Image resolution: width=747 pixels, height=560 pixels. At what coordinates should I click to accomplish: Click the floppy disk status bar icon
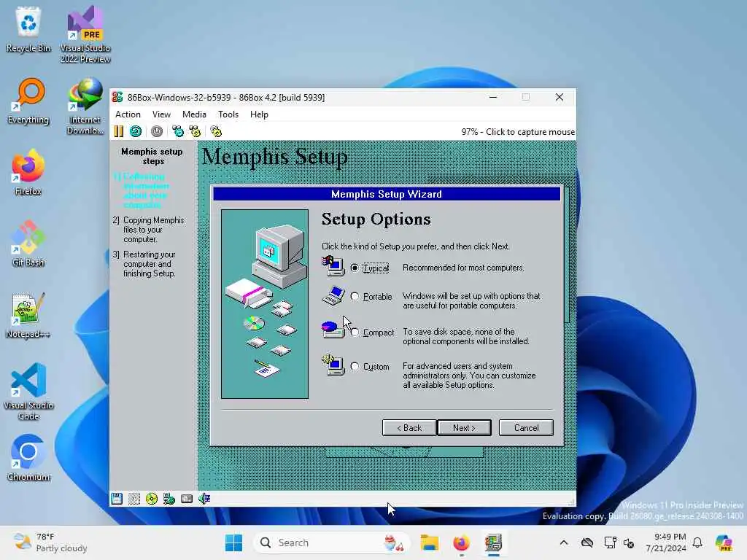click(117, 499)
